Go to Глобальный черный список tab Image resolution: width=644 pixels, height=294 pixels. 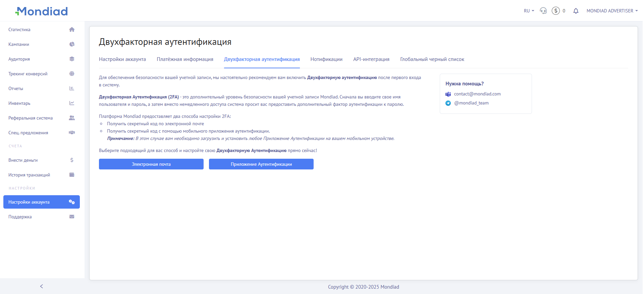click(x=432, y=59)
